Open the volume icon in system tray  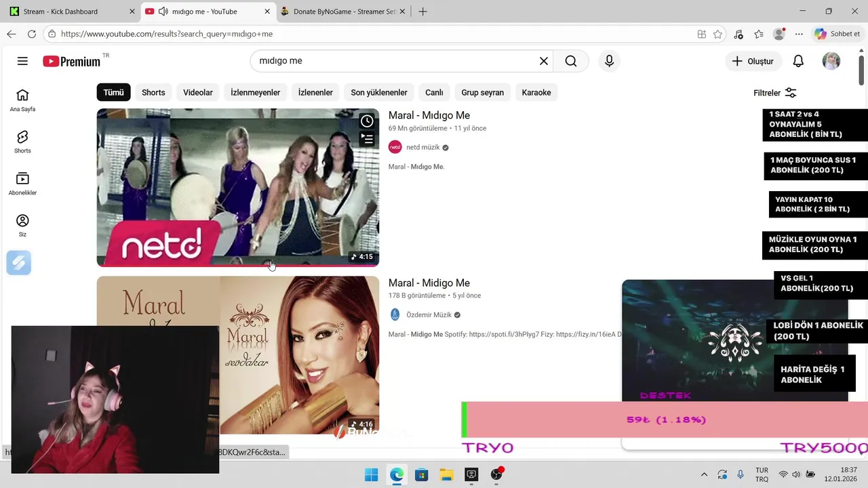(x=795, y=474)
